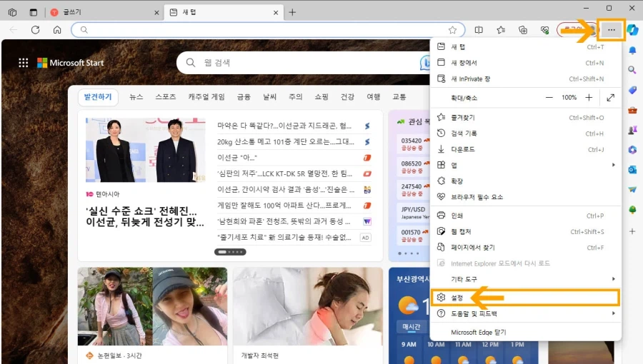Click the sidebar notification bell icon
This screenshot has height=364, width=643.
[632, 50]
